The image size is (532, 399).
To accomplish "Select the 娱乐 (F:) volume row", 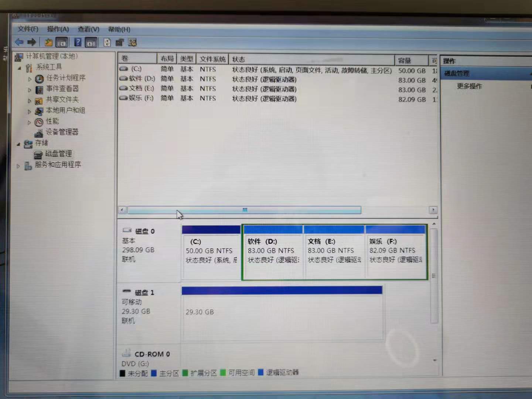I will (x=277, y=99).
